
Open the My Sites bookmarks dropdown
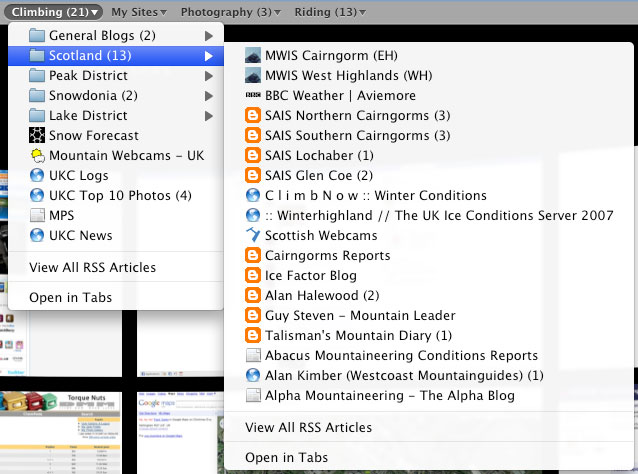click(139, 12)
